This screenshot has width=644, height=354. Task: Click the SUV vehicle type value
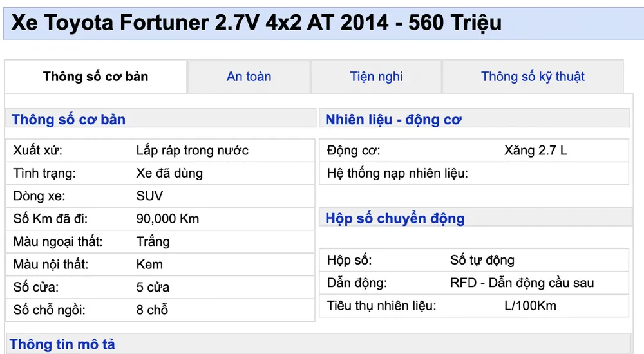pos(149,196)
